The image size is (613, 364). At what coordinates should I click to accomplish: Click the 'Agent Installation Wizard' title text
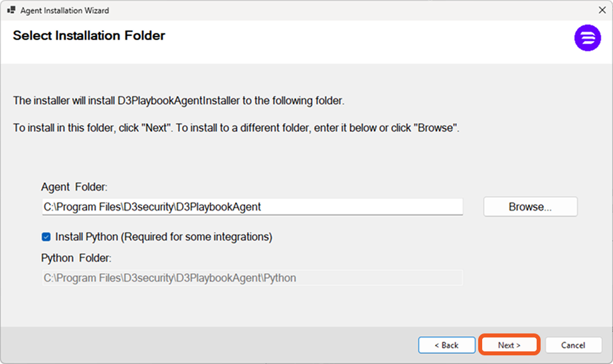pos(64,11)
